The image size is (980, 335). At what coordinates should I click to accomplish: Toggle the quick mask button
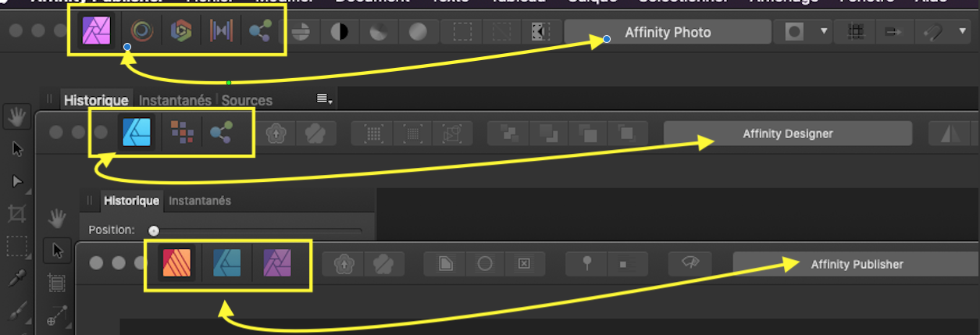tap(794, 32)
